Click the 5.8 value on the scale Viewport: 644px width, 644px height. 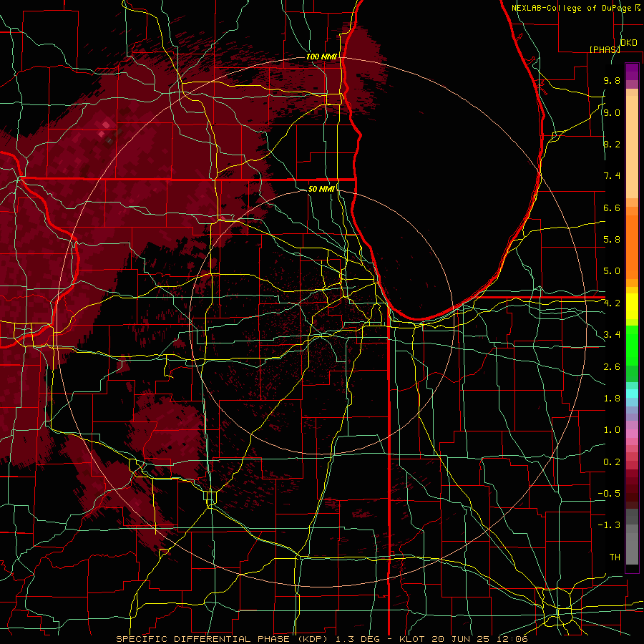pos(612,240)
